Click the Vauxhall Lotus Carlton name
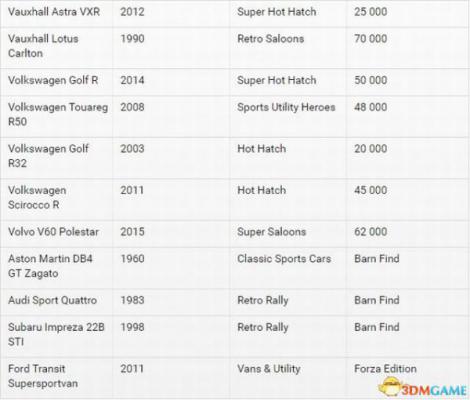Screen dimensions: 470x400 point(43,46)
